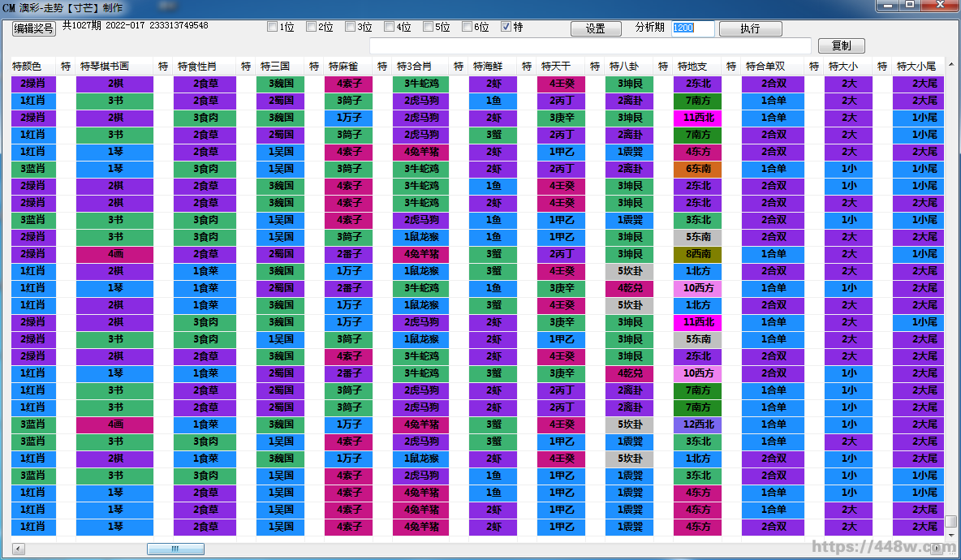
Task: Click the 编辑奖号 button
Action: tap(34, 28)
